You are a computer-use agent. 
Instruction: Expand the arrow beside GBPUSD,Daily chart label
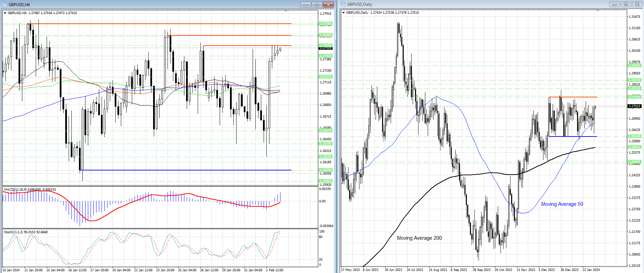(x=344, y=13)
